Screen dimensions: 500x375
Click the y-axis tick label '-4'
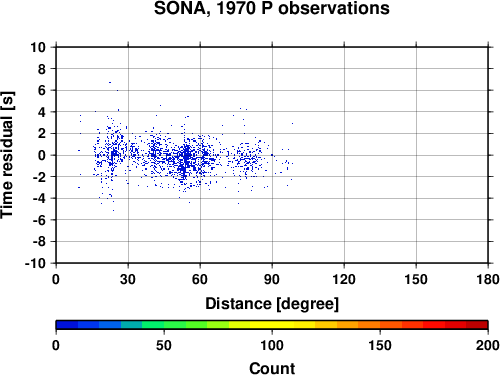[39, 198]
